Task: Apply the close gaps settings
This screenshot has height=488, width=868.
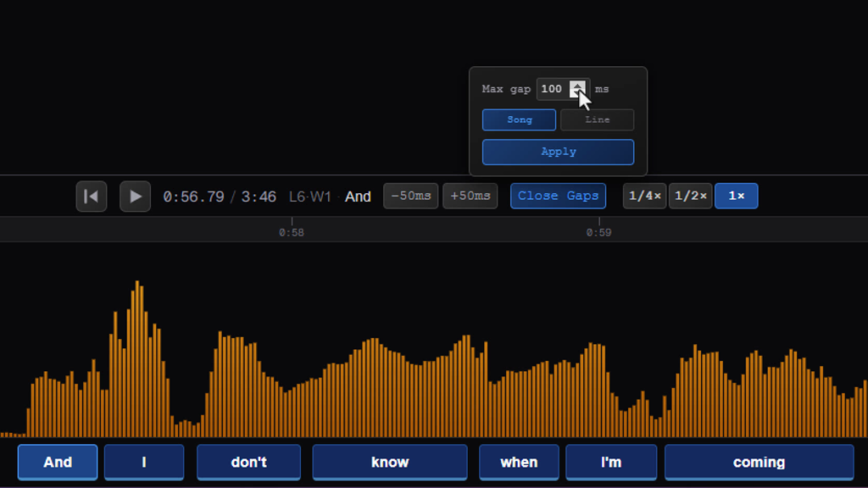Action: pos(558,152)
